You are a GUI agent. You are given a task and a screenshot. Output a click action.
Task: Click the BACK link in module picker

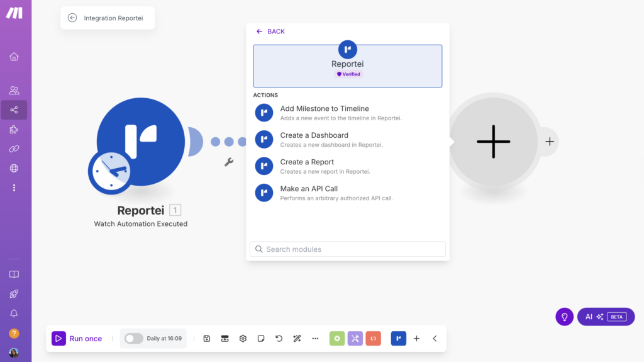(270, 31)
